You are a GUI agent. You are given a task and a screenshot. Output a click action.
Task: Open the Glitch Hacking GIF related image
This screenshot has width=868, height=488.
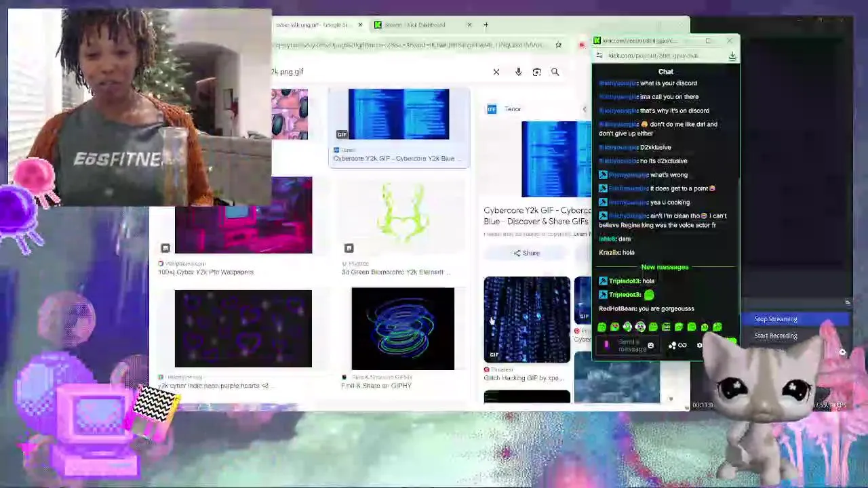(x=527, y=319)
